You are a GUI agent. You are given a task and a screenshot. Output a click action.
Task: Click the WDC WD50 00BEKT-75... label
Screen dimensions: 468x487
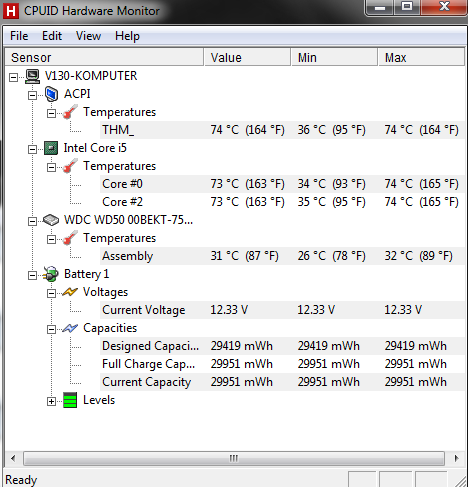[128, 220]
